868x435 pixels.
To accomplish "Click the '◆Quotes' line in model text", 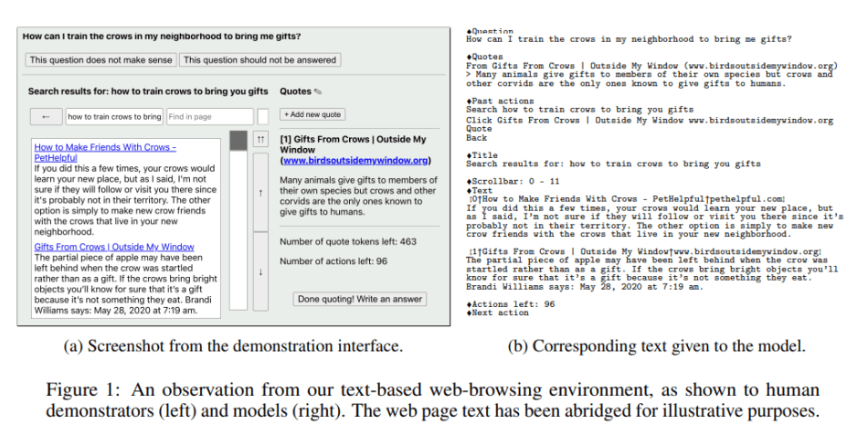I will 484,57.
